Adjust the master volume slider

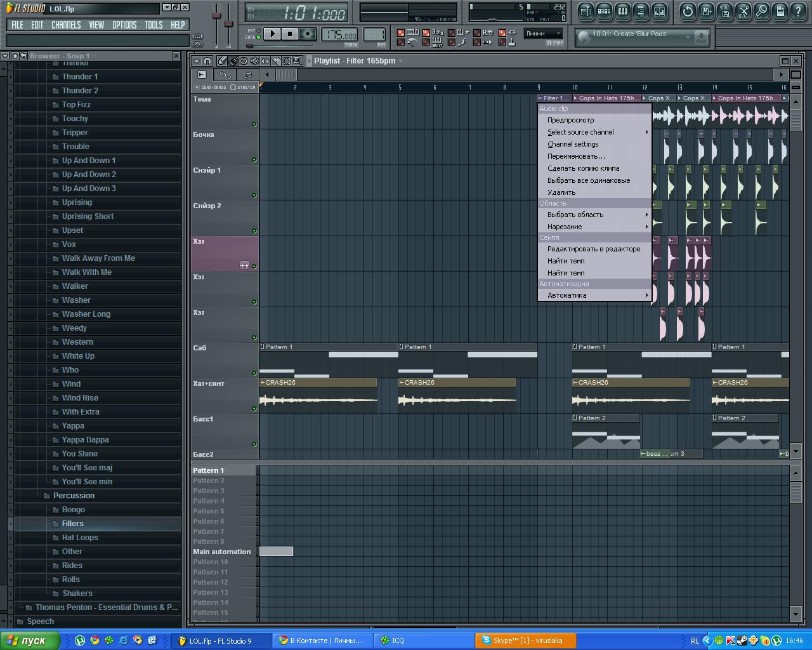(x=216, y=16)
